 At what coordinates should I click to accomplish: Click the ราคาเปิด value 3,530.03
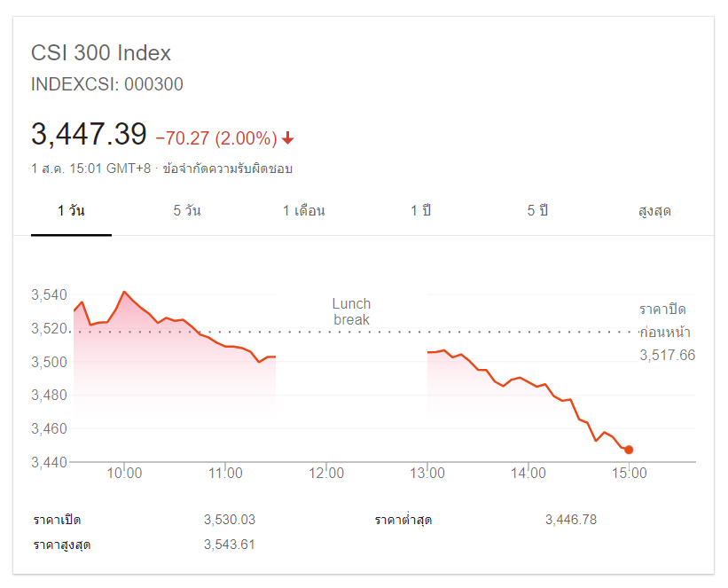(229, 520)
